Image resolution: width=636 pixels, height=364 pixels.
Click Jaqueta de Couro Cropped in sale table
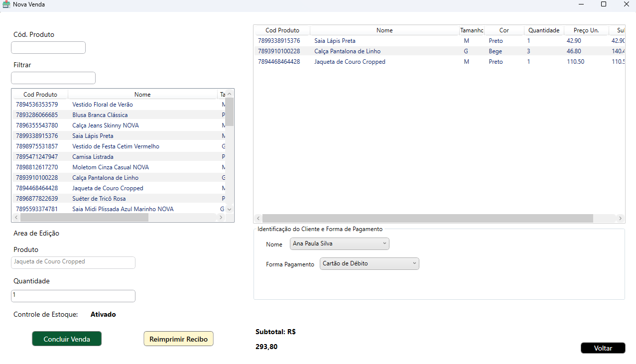click(x=350, y=62)
